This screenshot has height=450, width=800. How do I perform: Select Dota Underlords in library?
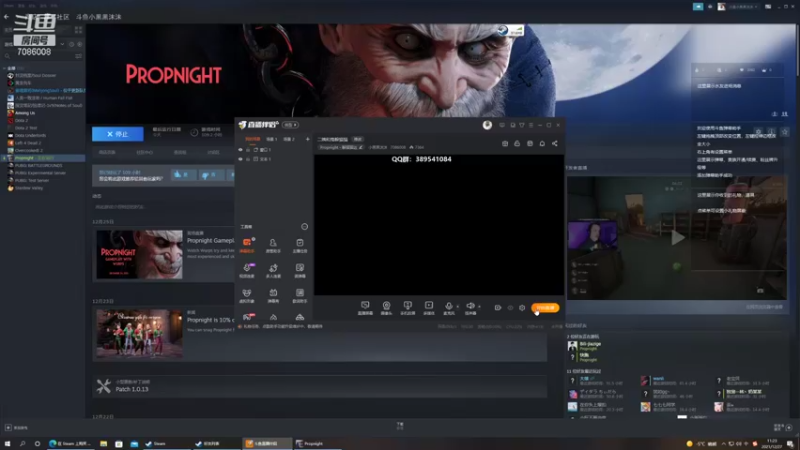coord(30,135)
